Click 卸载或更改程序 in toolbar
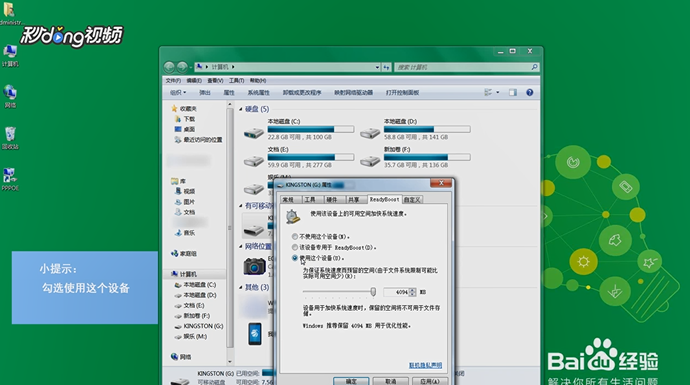The height and width of the screenshot is (385, 690). pyautogui.click(x=302, y=93)
